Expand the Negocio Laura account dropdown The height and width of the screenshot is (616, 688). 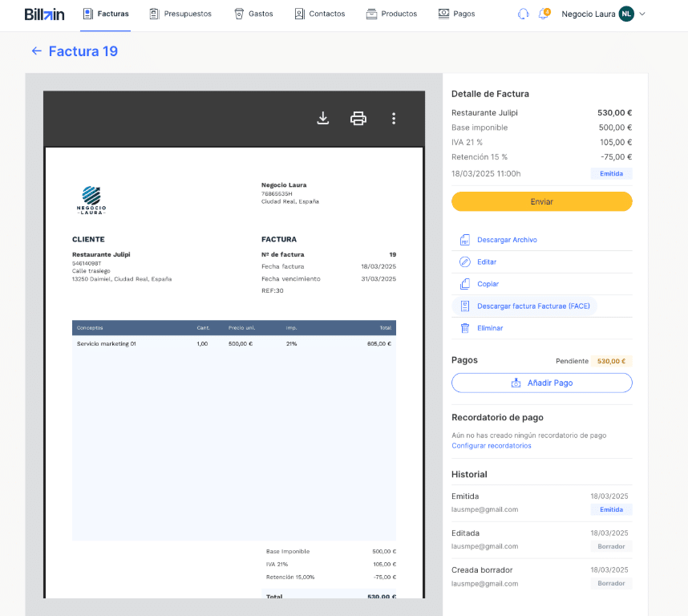pos(642,14)
